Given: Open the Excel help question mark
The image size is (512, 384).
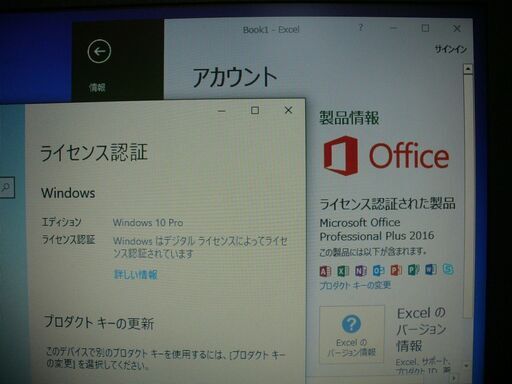Looking at the screenshot, I should pos(360,28).
